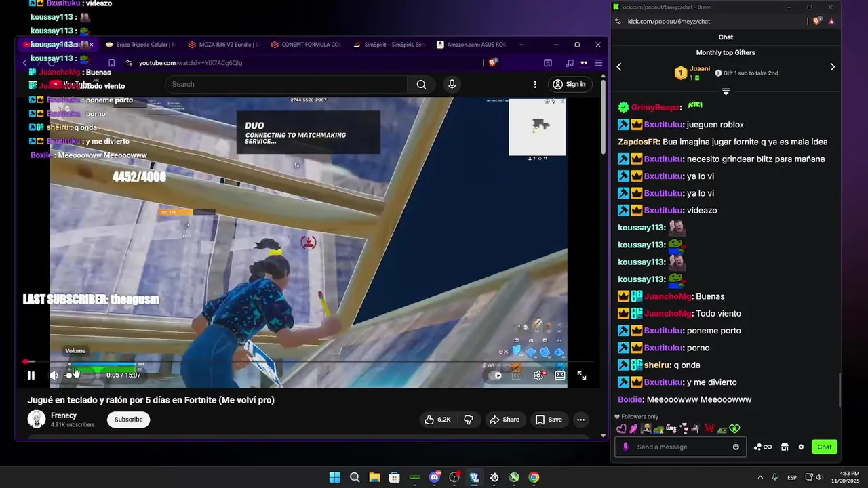Save the video to a playlist

pos(549,420)
